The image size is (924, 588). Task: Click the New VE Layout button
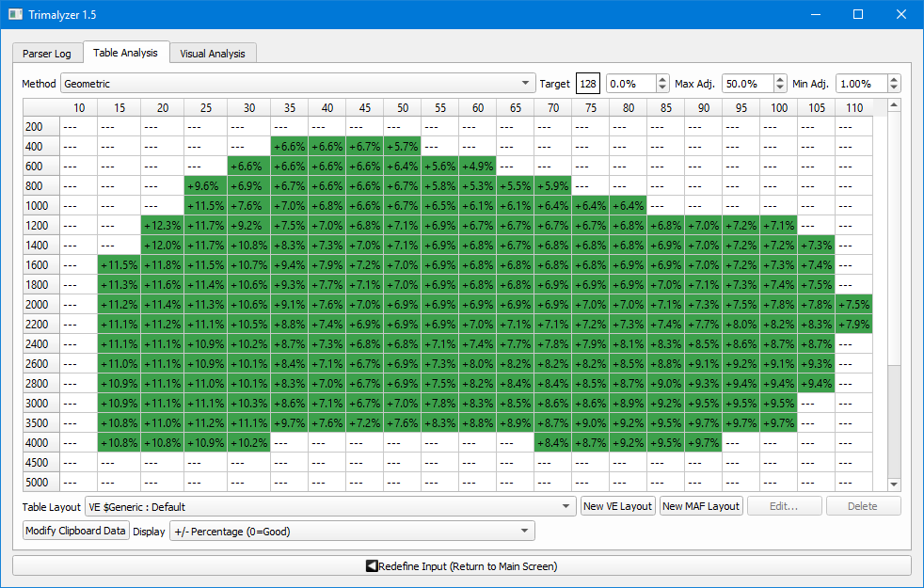coord(617,506)
